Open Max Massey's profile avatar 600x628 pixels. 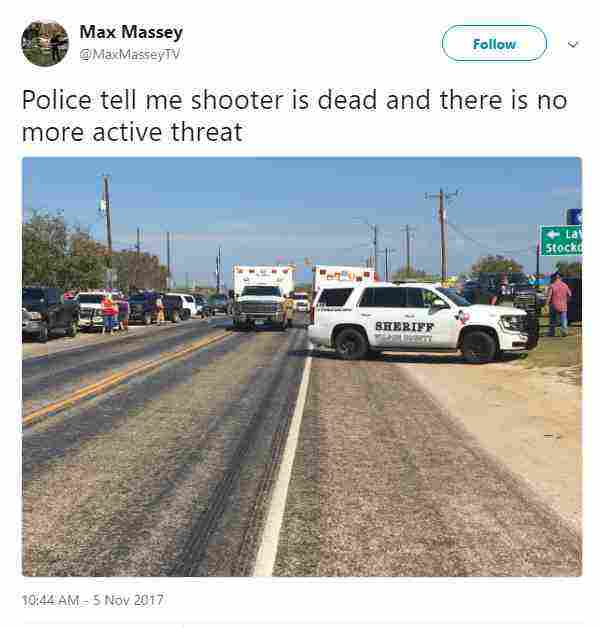tap(45, 43)
